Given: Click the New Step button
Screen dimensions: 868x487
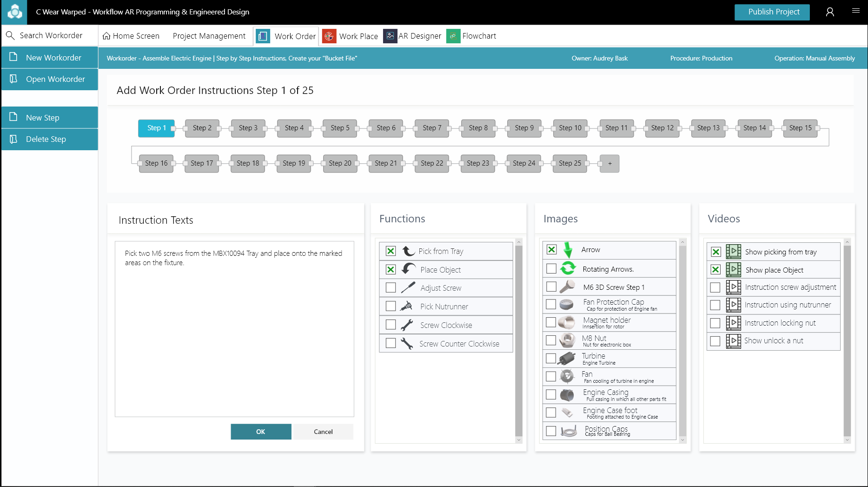Looking at the screenshot, I should pos(50,118).
